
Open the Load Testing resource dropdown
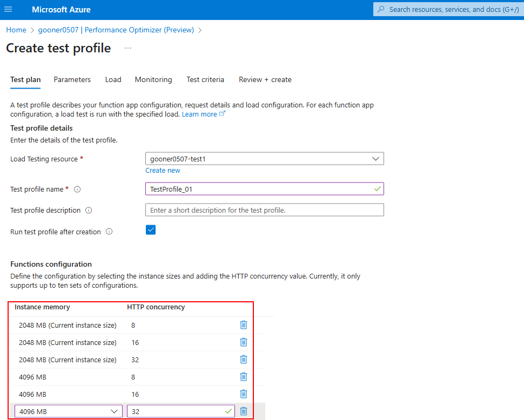point(265,159)
